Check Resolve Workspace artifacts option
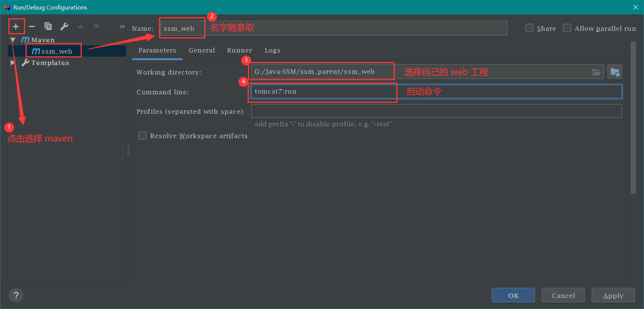The height and width of the screenshot is (309, 644). click(143, 136)
